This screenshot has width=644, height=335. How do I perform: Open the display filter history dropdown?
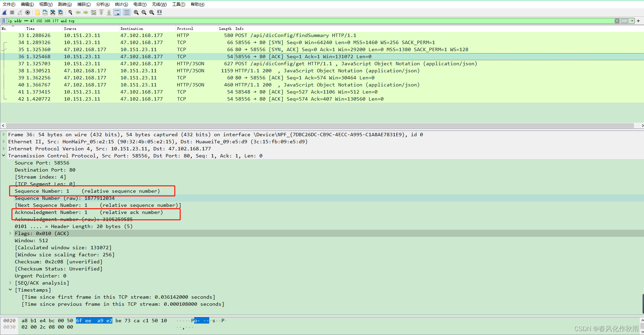tap(632, 21)
